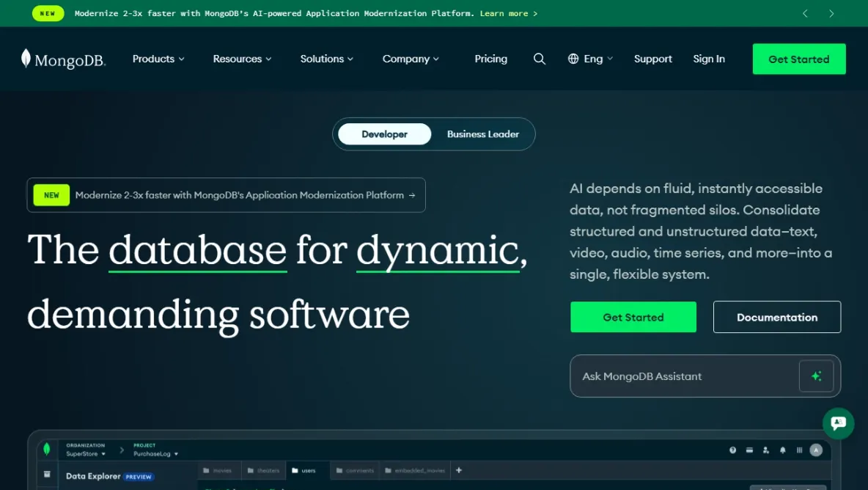Click the invite user icon
Image resolution: width=868 pixels, height=490 pixels.
click(766, 450)
